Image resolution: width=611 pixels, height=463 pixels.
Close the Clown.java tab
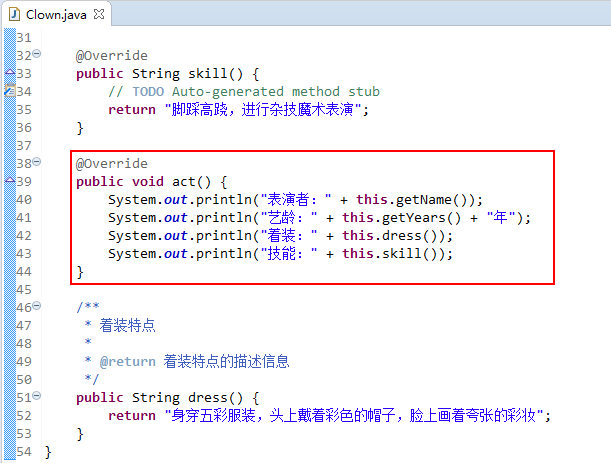(x=99, y=14)
